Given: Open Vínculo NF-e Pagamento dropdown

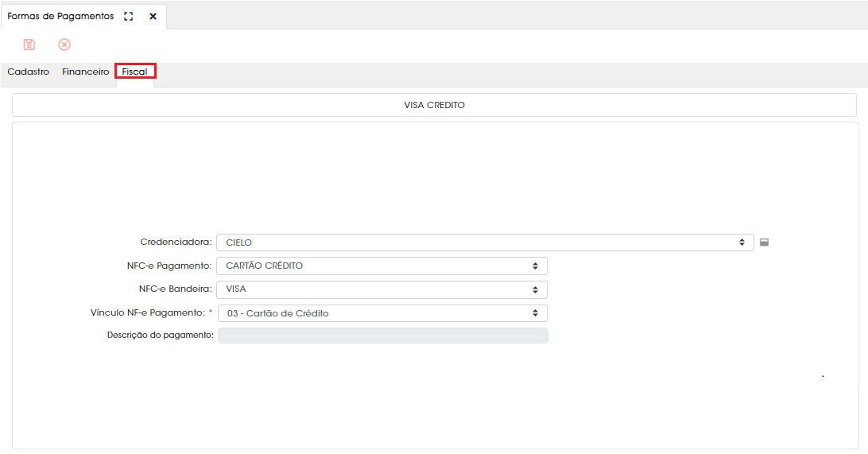Looking at the screenshot, I should click(382, 313).
